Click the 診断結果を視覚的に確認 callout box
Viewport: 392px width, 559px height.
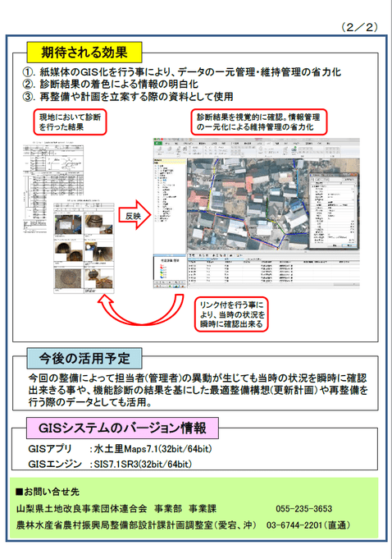click(259, 122)
